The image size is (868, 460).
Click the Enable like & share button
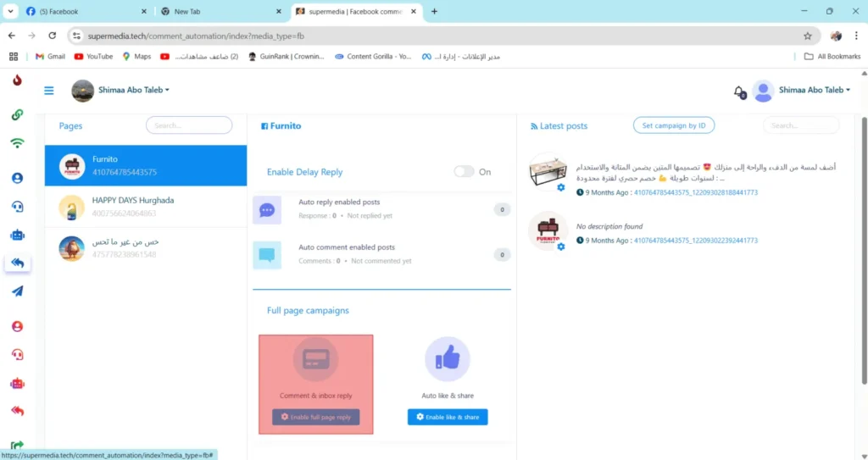[448, 417]
